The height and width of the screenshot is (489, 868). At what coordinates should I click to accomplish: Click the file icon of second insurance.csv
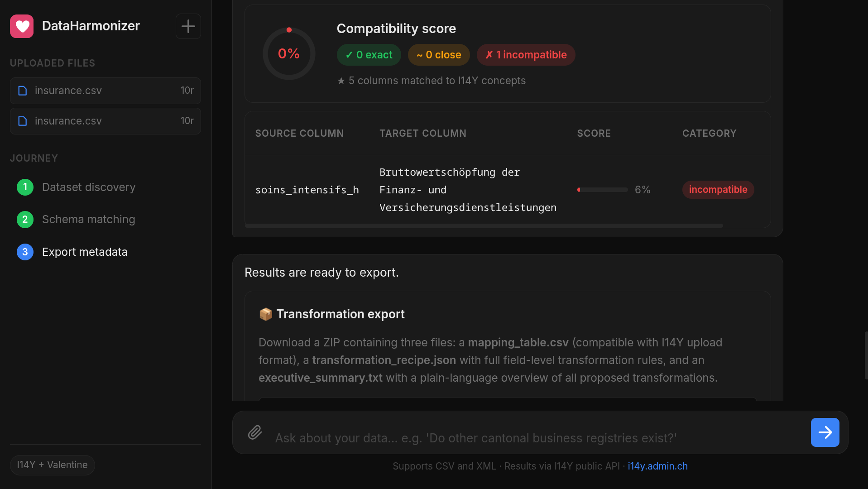coord(23,121)
